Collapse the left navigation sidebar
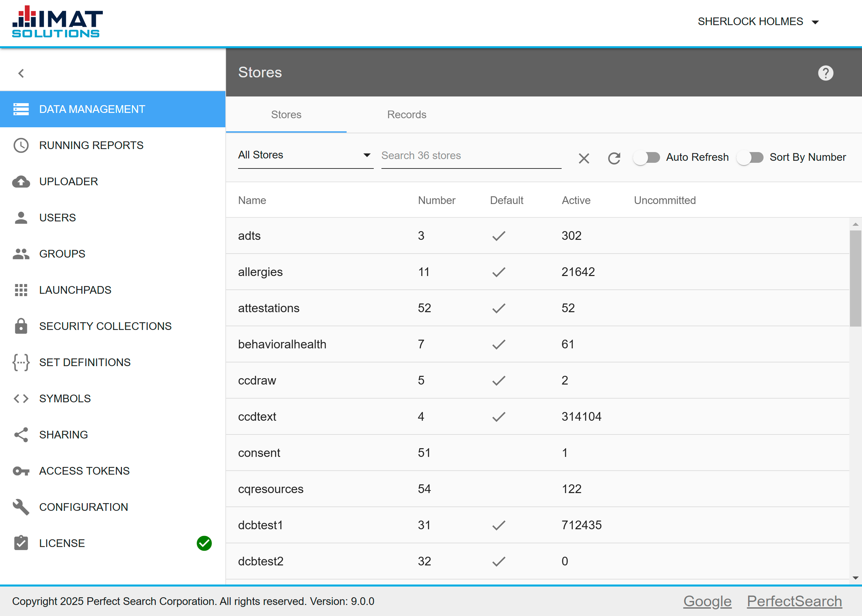Image resolution: width=862 pixels, height=616 pixels. pos(21,73)
